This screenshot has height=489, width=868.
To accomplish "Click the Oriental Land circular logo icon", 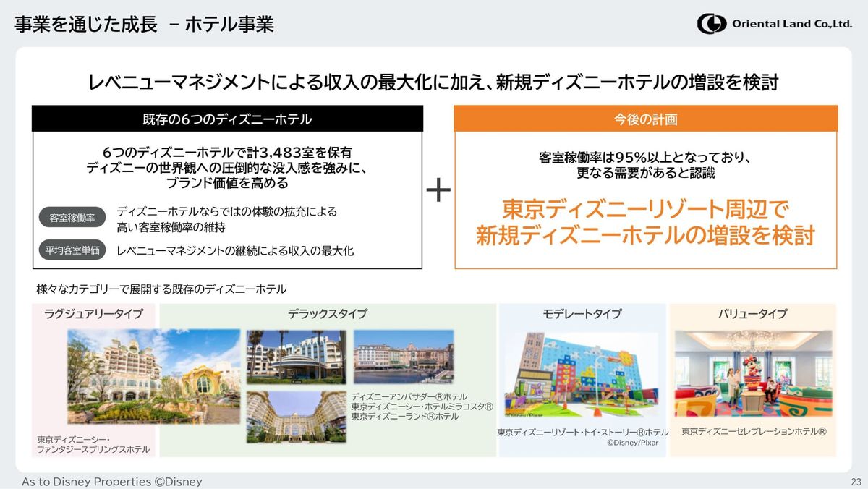I will tap(711, 24).
